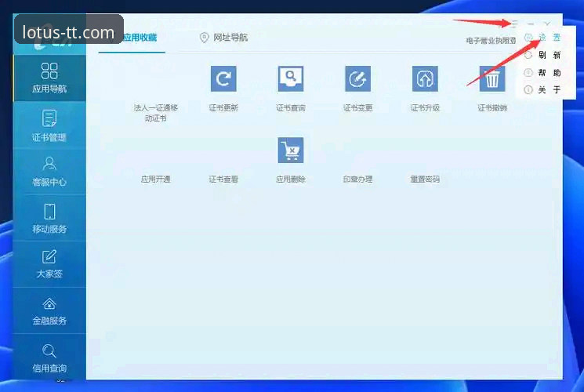Viewport: 584px width, 392px height.
Task: Click the 电子营业执照登录 link
Action: pos(491,40)
